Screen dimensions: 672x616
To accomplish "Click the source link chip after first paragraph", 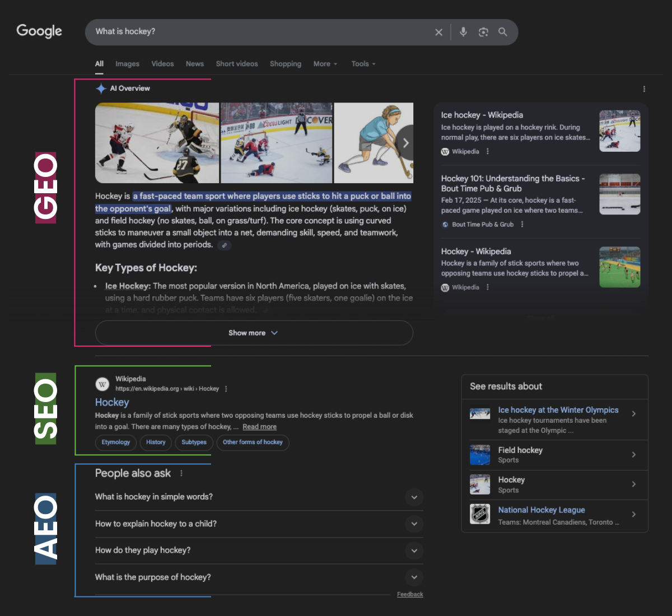I will click(224, 245).
